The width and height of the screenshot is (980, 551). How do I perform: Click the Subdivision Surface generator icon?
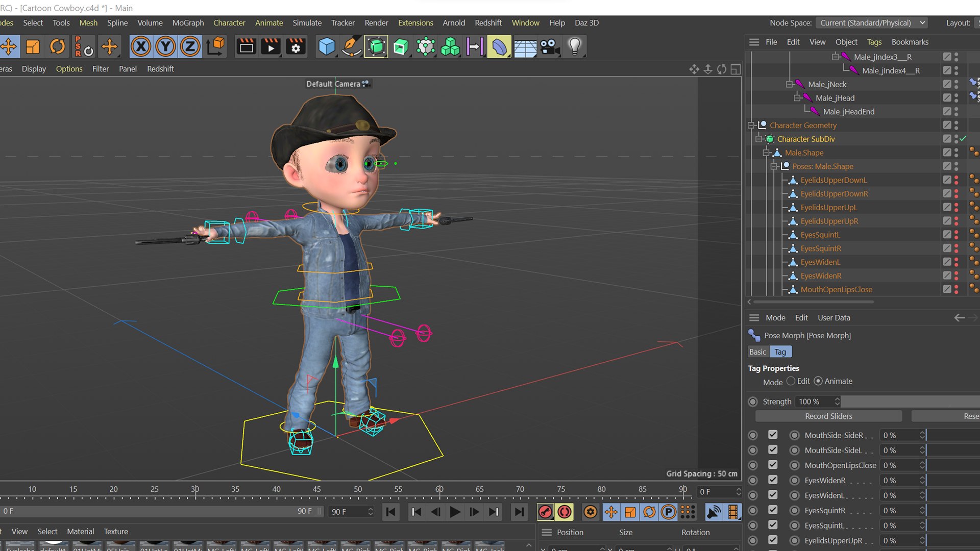point(376,47)
